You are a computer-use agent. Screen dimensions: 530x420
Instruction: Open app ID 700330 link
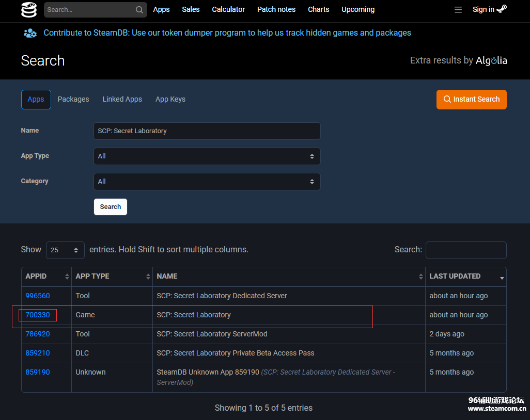[x=38, y=315]
